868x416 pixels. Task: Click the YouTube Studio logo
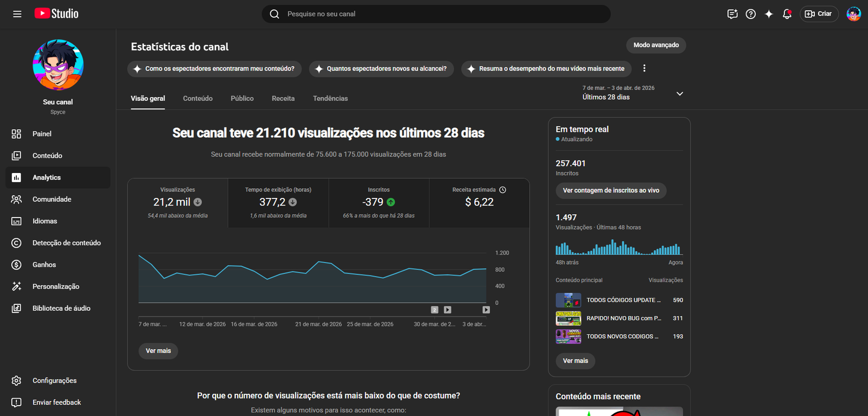point(56,14)
